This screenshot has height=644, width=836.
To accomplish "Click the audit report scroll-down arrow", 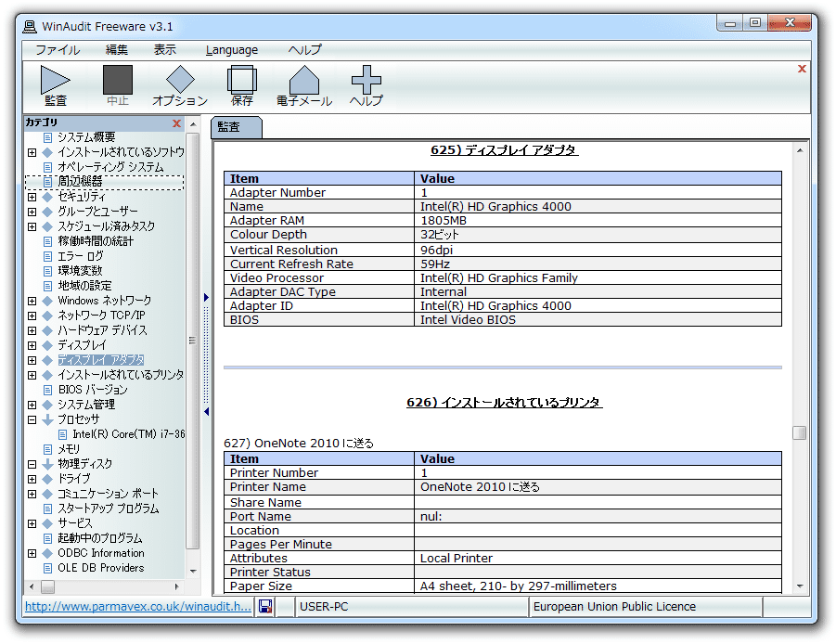I will (799, 586).
